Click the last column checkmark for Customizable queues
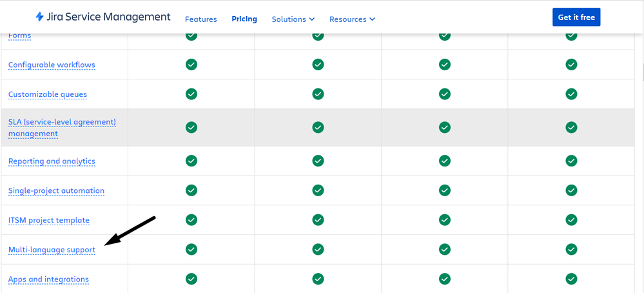The width and height of the screenshot is (644, 293). [x=571, y=94]
